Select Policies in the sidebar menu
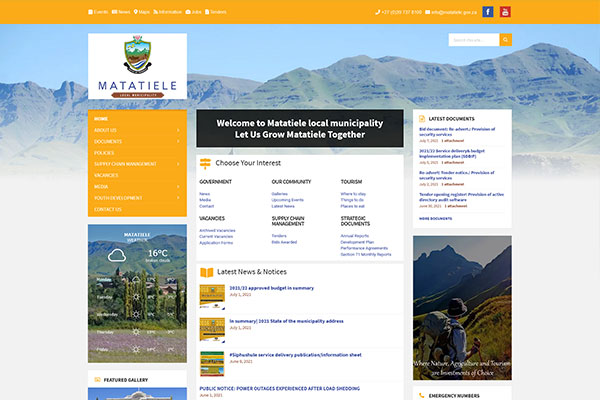The image size is (600, 400). (105, 152)
